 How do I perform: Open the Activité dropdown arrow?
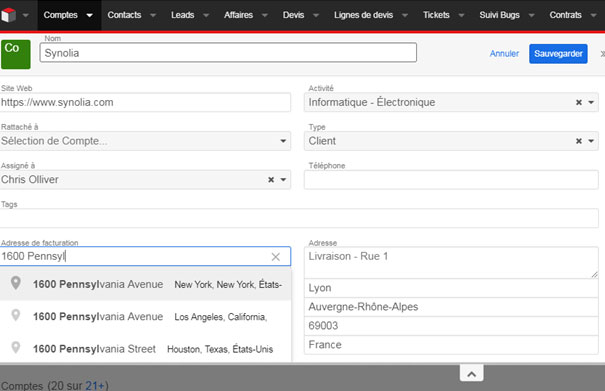click(x=591, y=102)
